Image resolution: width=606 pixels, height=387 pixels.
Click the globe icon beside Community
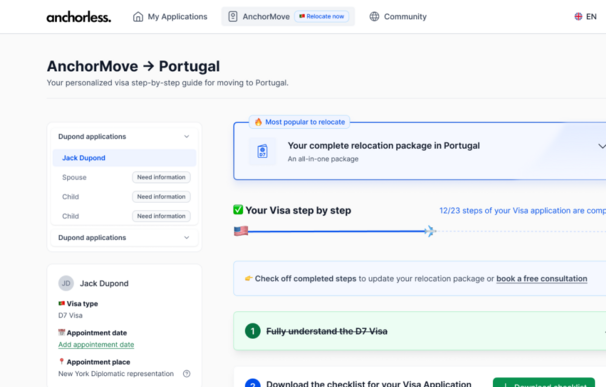coord(374,17)
